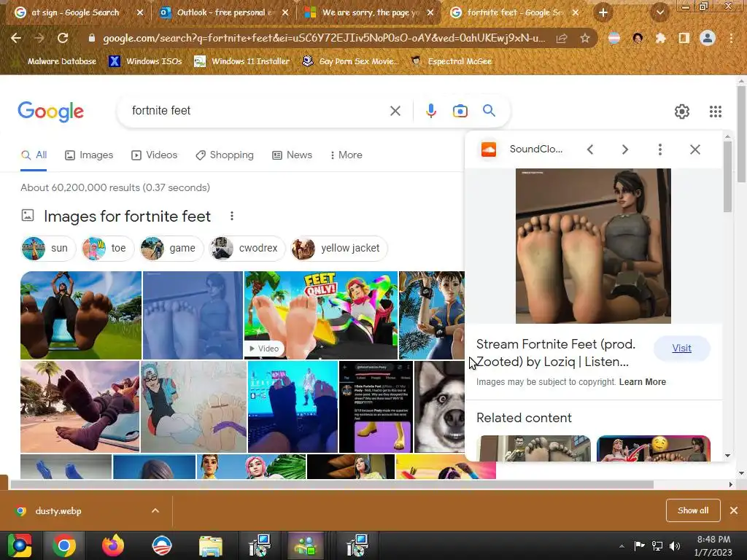Filter images by the game chip
747x560 pixels.
pos(171,248)
